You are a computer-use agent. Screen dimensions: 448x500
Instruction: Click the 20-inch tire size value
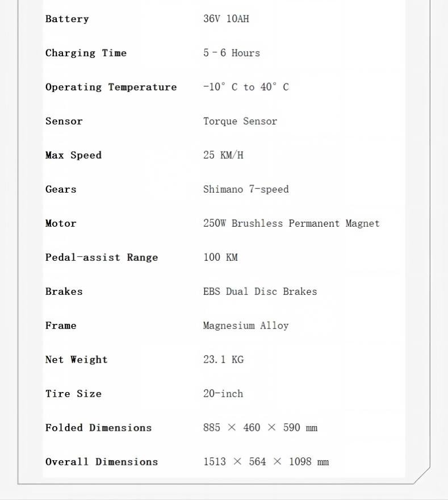pyautogui.click(x=223, y=394)
